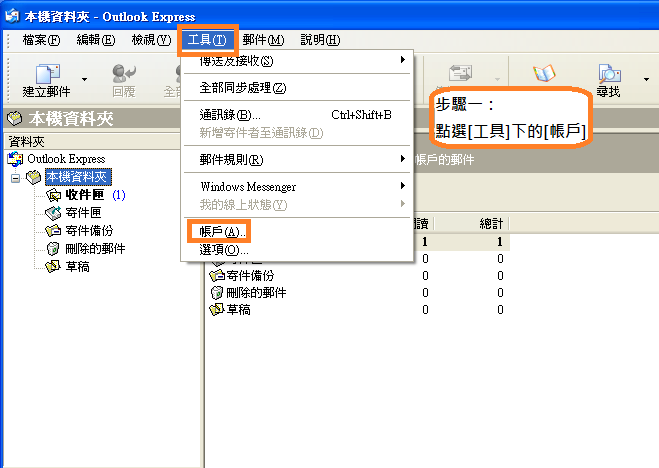This screenshot has height=468, width=659.
Task: Click 草稿 icon in right folder list
Action: pyautogui.click(x=216, y=310)
